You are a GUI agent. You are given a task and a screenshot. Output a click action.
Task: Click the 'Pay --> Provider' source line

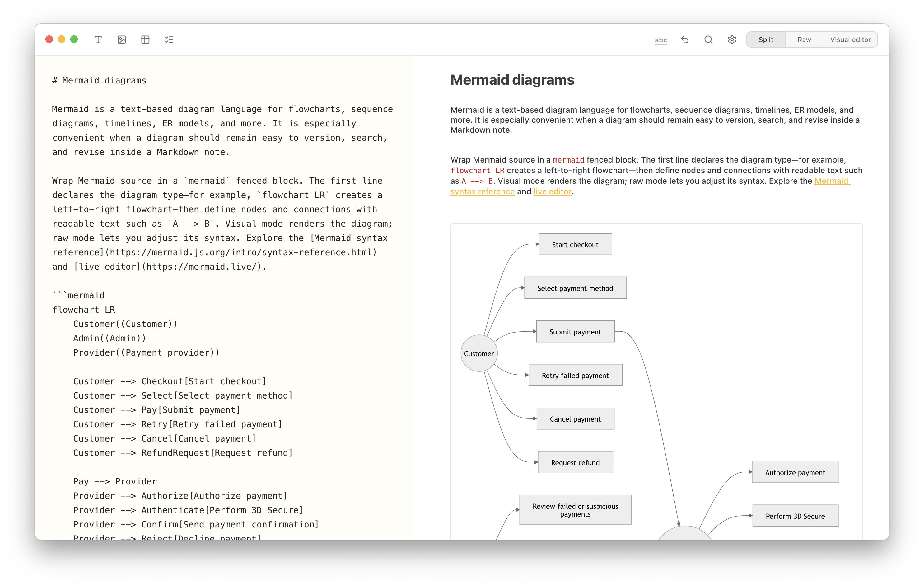tap(115, 481)
